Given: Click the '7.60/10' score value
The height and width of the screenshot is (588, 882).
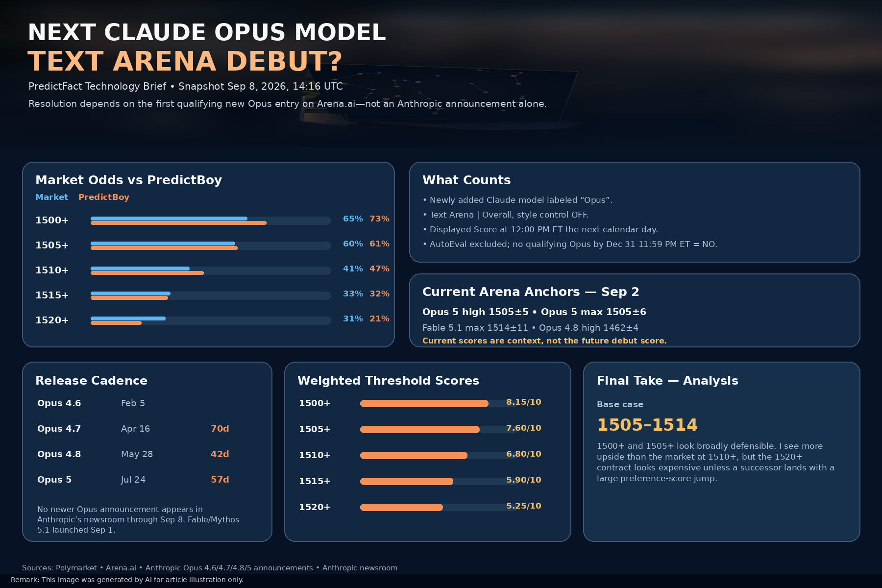Looking at the screenshot, I should coord(523,428).
